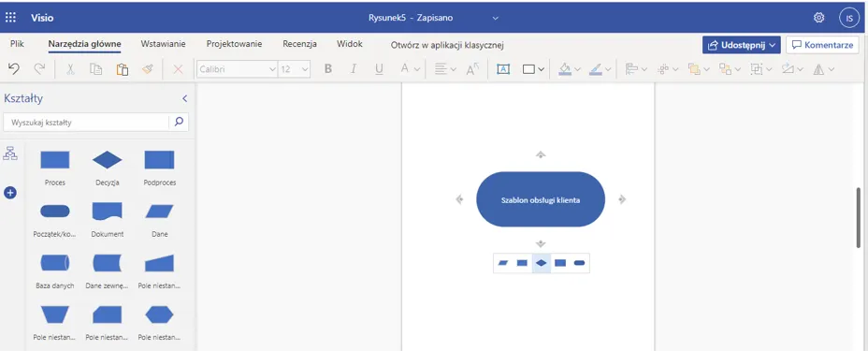Image resolution: width=868 pixels, height=351 pixels.
Task: Insert a text box from the toolbar
Action: 503,69
